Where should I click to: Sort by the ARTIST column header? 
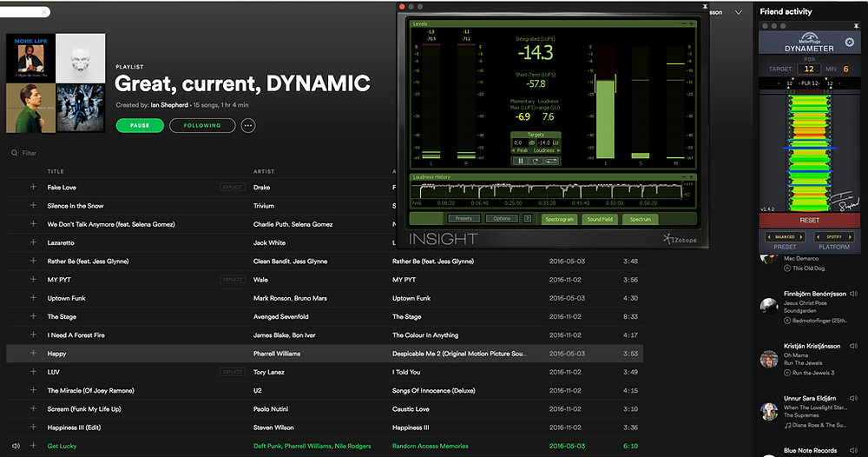click(x=264, y=172)
